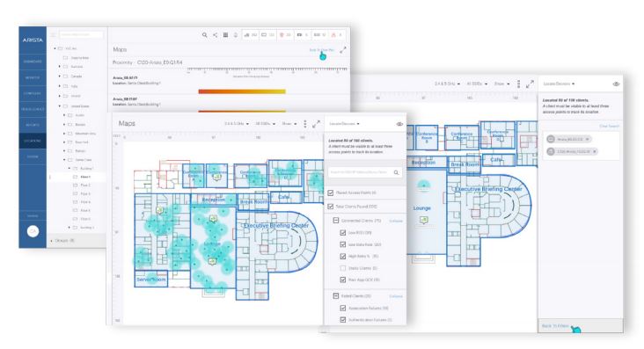
Task: Select the highlighted Locations navigation item
Action: [33, 141]
